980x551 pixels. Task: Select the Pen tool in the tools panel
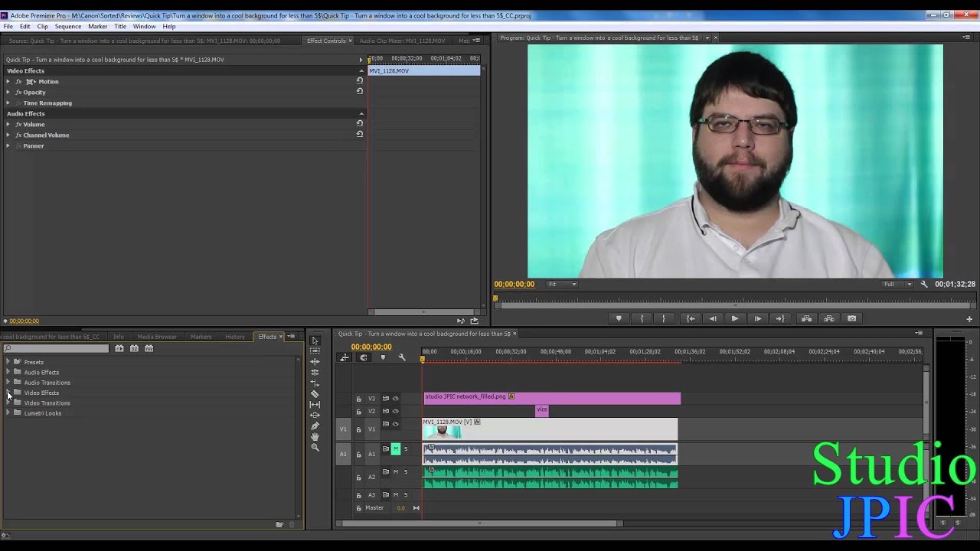[x=315, y=426]
